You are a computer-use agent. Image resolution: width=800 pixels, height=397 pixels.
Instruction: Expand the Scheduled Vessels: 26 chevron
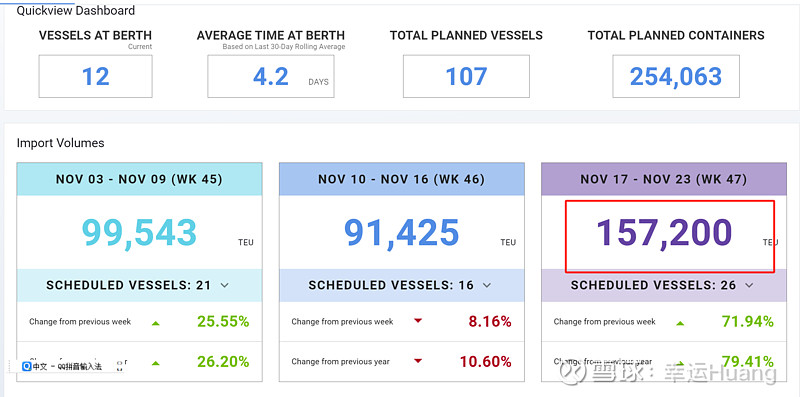pos(749,285)
